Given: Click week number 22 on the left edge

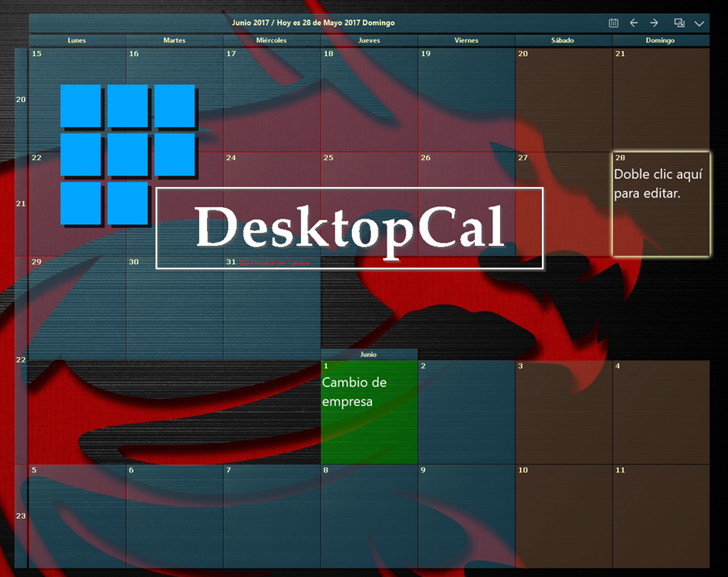Looking at the screenshot, I should click(19, 359).
